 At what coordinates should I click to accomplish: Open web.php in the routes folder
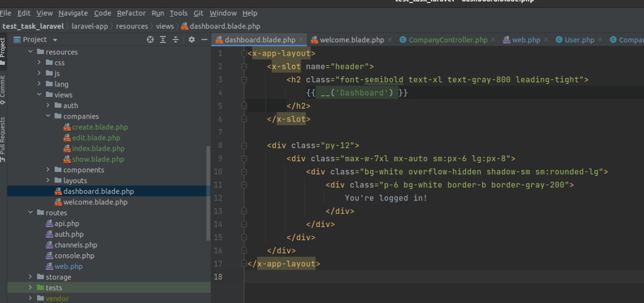coord(68,267)
